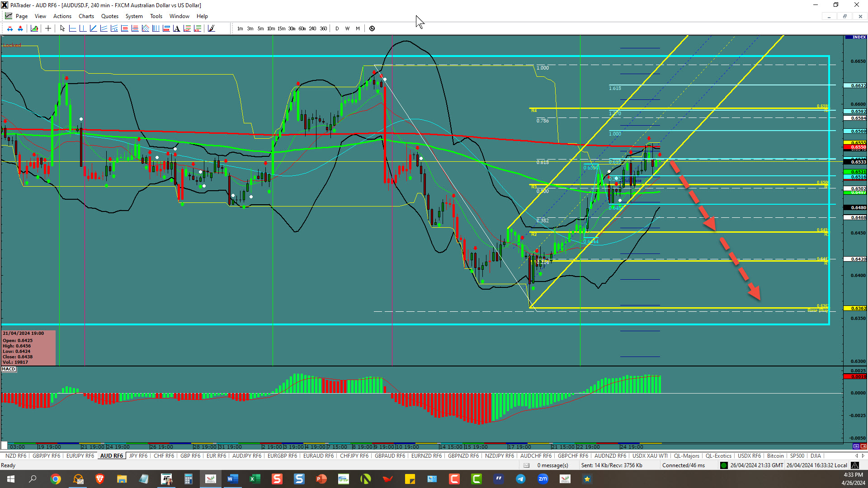
Task: Select the text annotation tool
Action: 176,28
